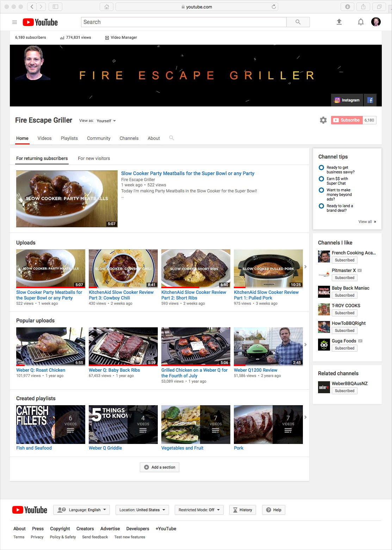Open the Facebook link on banner

[x=370, y=100]
